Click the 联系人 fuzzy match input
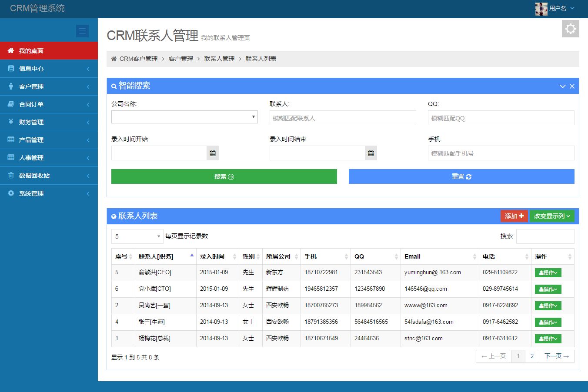Image resolution: width=588 pixels, height=392 pixels. click(x=343, y=118)
